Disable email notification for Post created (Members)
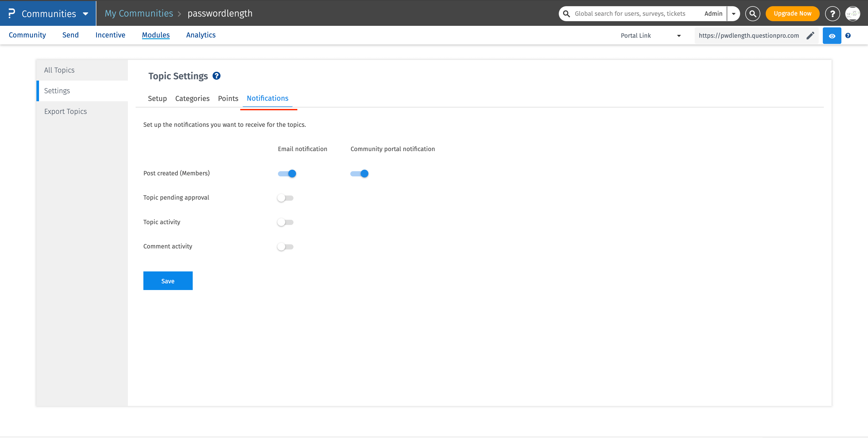Screen dimensions: 868x438 [286, 173]
